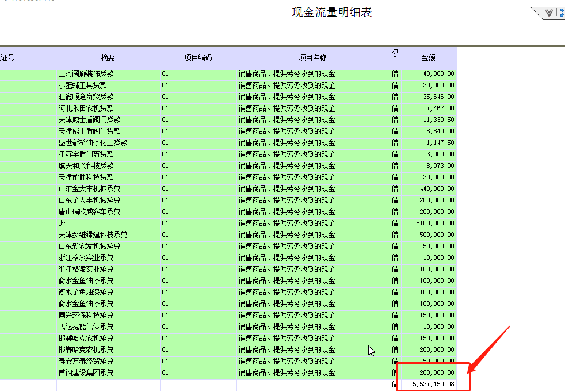Select the 天津俞胜科技货款 summary cell
The height and width of the screenshot is (392, 565).
point(108,178)
